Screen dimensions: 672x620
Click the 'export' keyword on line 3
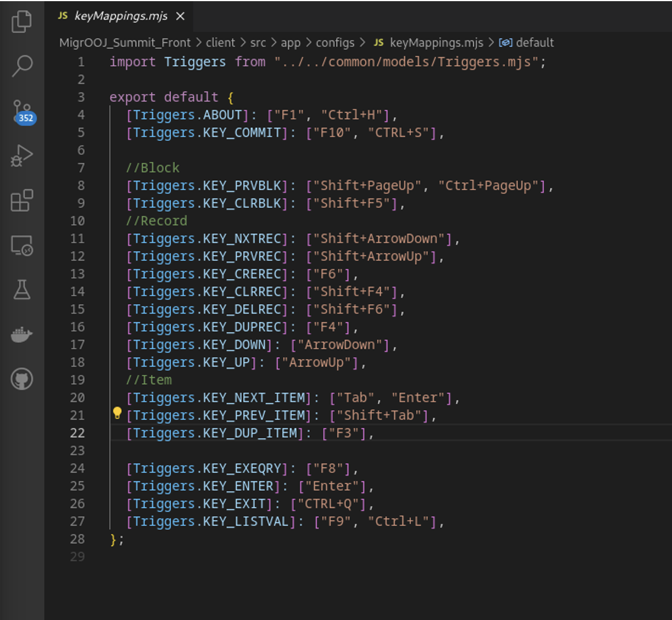click(132, 98)
